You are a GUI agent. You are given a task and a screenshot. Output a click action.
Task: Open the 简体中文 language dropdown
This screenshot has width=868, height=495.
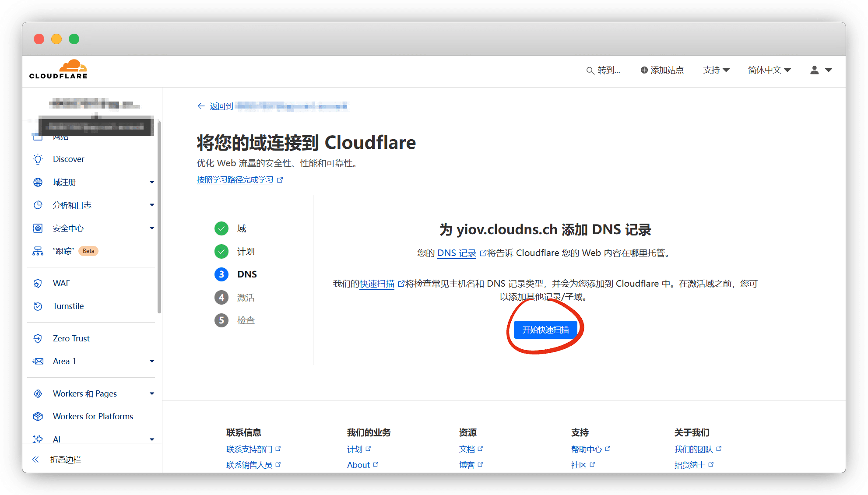[769, 70]
